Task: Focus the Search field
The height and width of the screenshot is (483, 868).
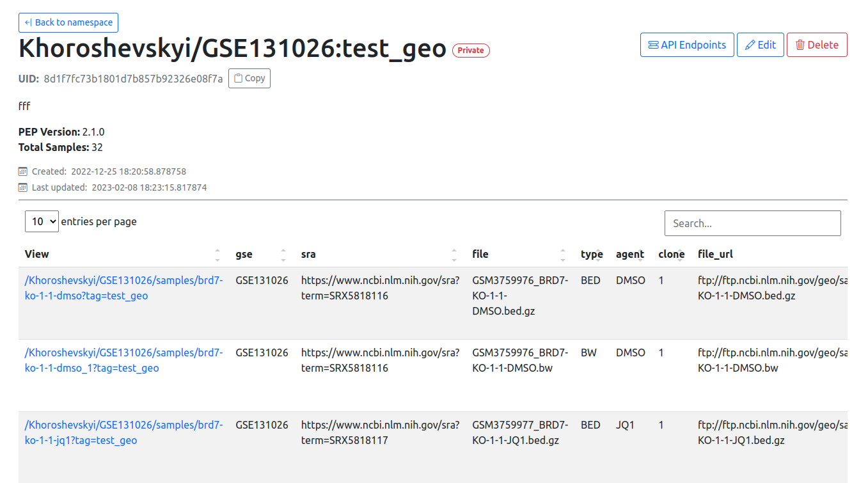Action: click(753, 223)
